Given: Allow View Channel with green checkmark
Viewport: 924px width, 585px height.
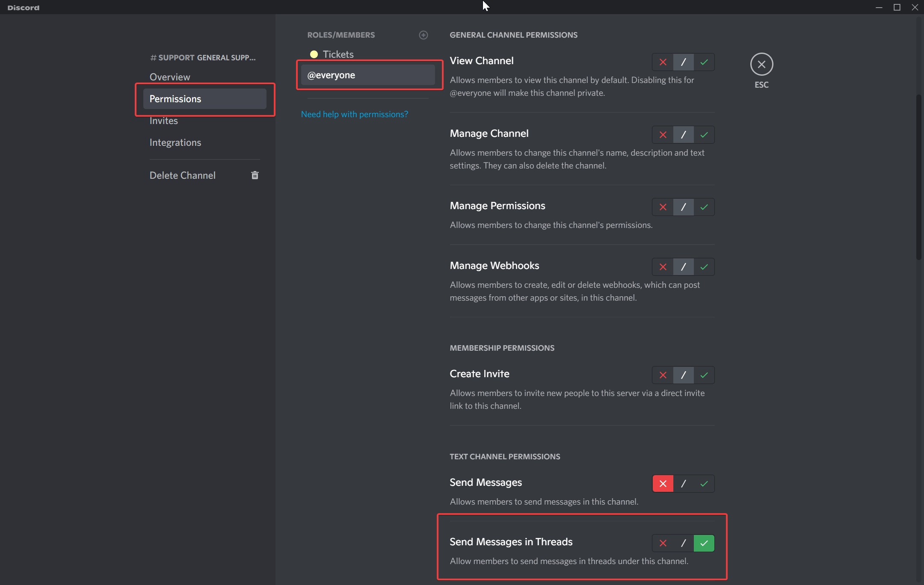Looking at the screenshot, I should pyautogui.click(x=704, y=62).
